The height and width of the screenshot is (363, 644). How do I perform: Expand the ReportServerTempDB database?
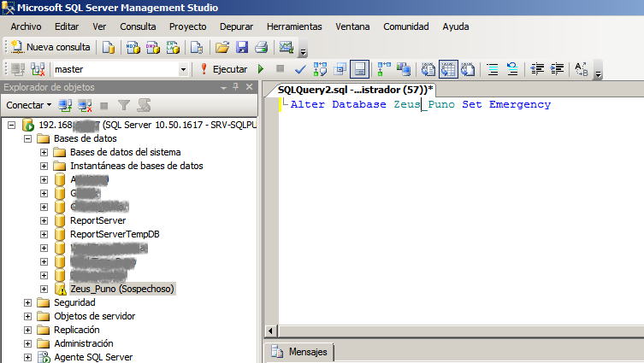[x=44, y=234]
